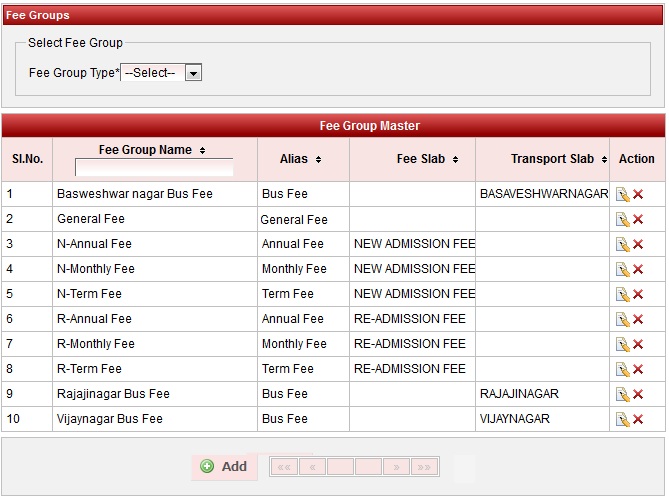Delete the N-Monthly Fee group
Screen dimensions: 669x497
(x=638, y=269)
